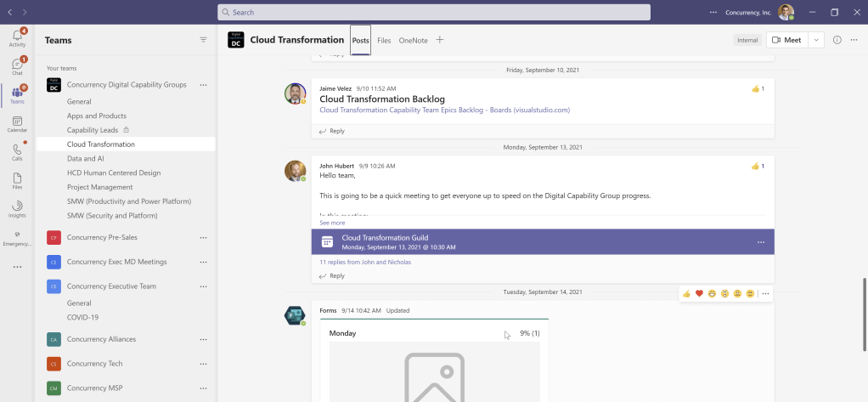The image size is (868, 402).
Task: Expand 11 replies from John and Nicholas
Action: [365, 262]
